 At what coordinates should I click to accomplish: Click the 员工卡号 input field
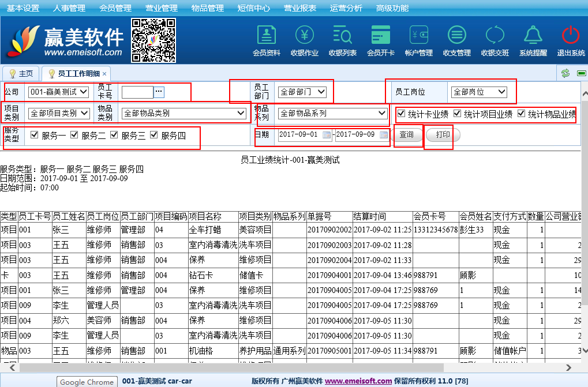(x=137, y=92)
